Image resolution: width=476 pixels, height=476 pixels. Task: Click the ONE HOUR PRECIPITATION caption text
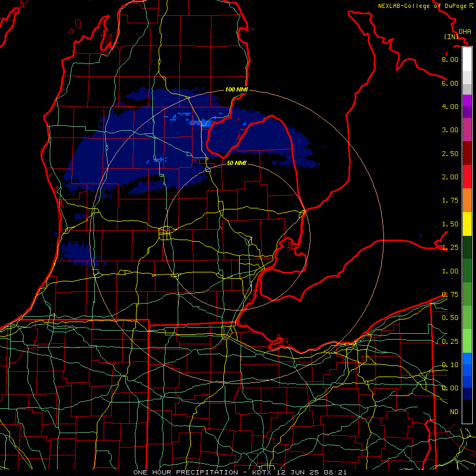[x=186, y=472]
